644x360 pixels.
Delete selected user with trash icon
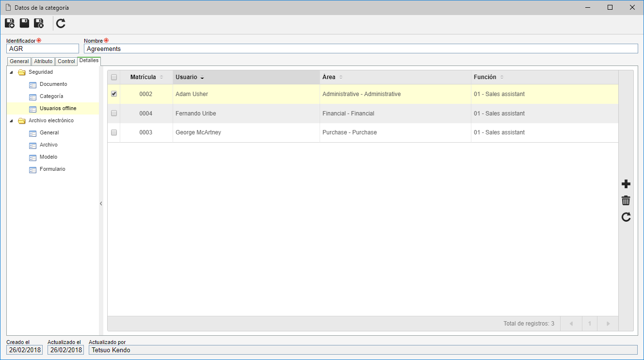[626, 200]
